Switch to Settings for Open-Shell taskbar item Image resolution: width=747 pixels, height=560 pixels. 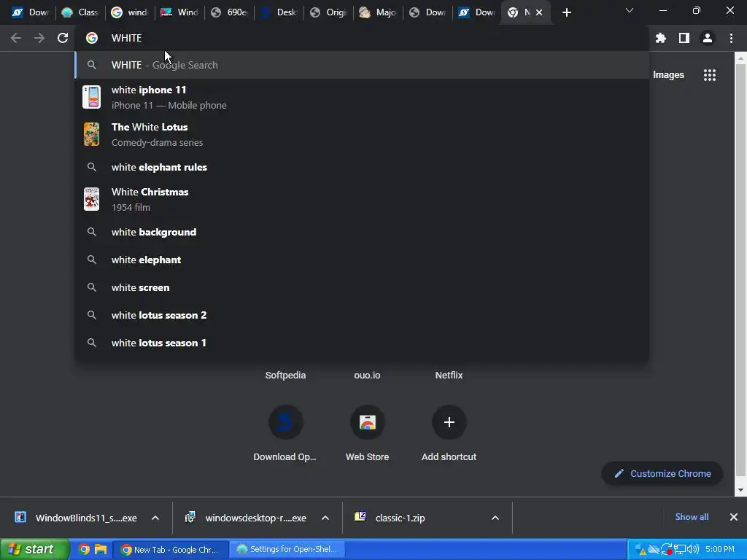tap(287, 550)
